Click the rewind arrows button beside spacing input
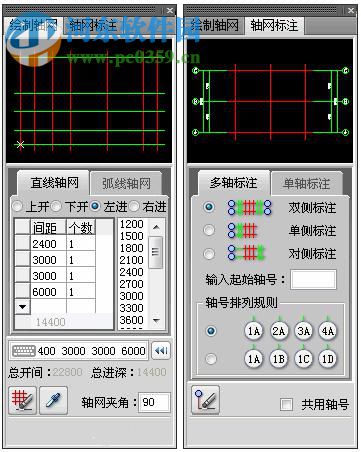The height and width of the screenshot is (452, 361). pyautogui.click(x=161, y=350)
